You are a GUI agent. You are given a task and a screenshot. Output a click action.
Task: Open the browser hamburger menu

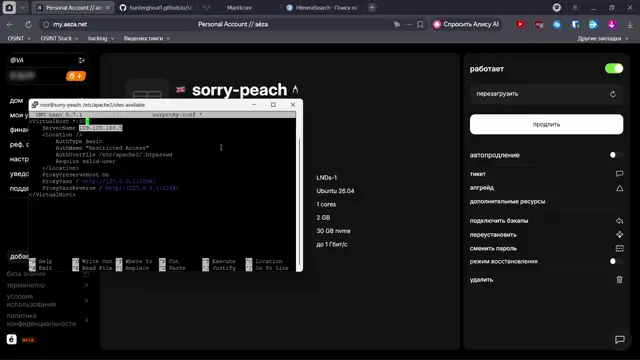click(575, 8)
